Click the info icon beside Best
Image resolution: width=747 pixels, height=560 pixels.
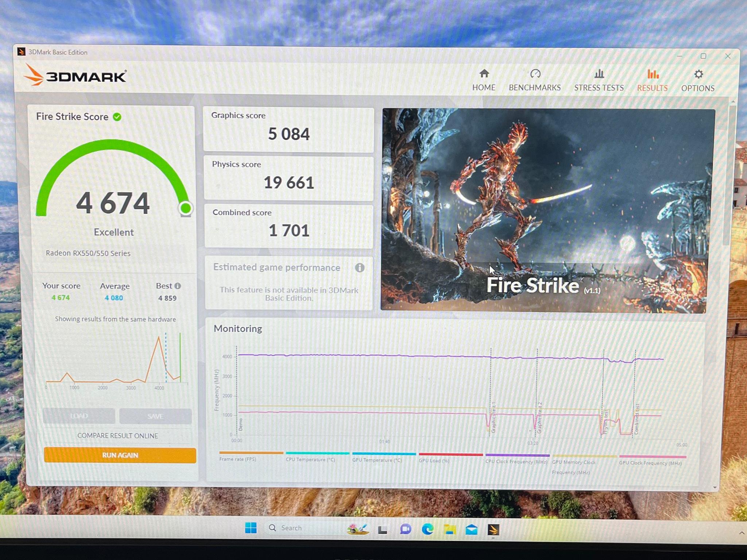click(178, 286)
